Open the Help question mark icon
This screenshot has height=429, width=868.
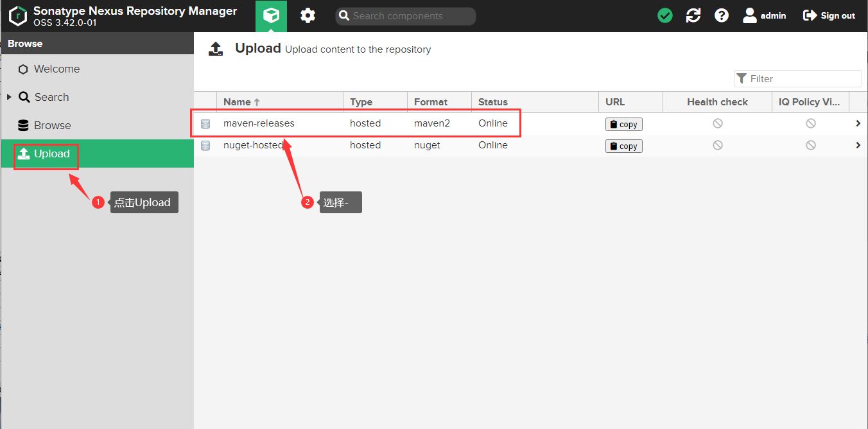[722, 15]
